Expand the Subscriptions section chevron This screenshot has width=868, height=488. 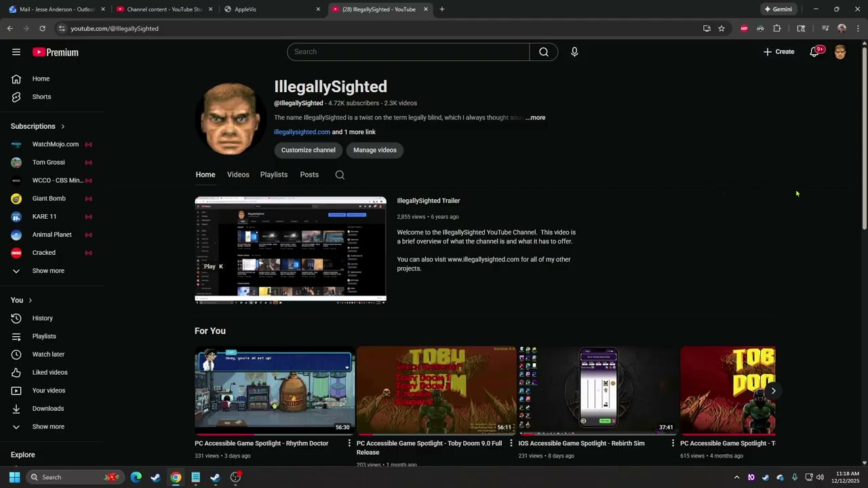tap(63, 127)
